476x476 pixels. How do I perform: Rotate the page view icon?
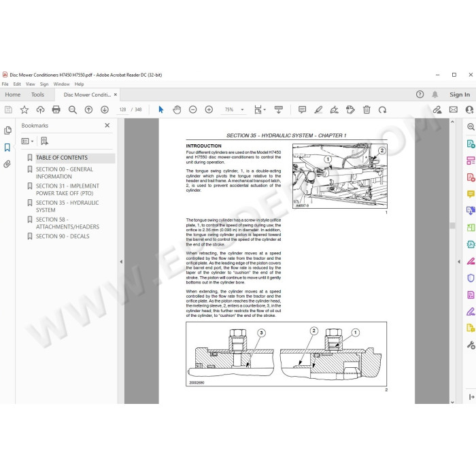[382, 109]
